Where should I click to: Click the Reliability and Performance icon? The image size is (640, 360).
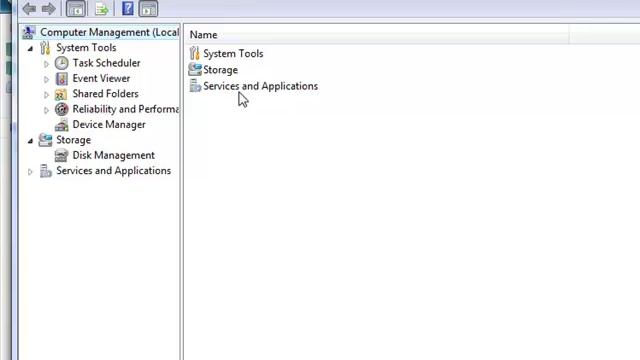[62, 109]
